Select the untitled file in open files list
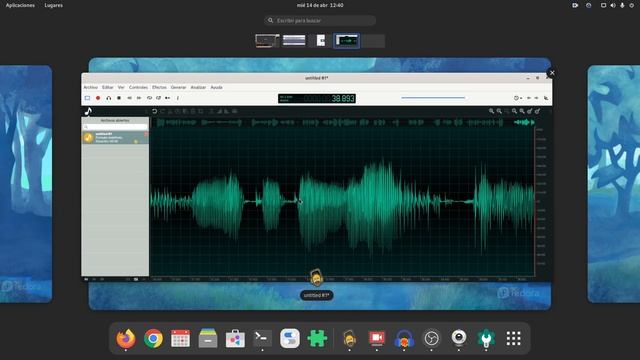This screenshot has height=360, width=640. [115, 138]
